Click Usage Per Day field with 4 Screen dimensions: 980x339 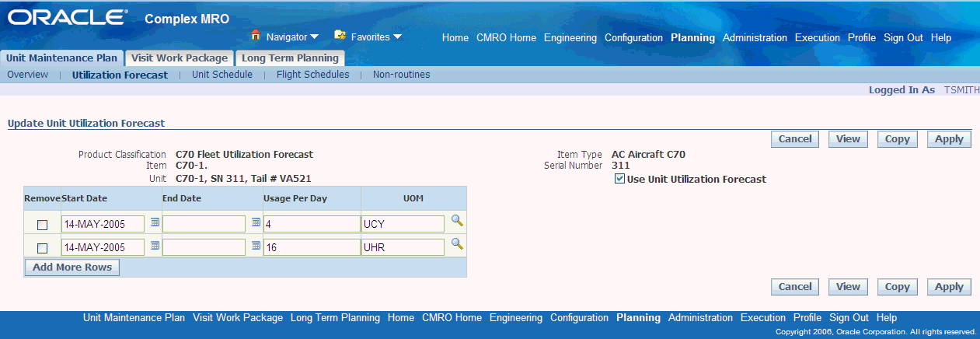[312, 224]
